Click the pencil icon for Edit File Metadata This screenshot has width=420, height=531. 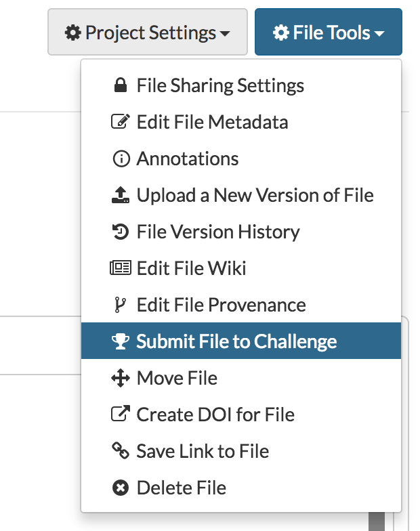[120, 123]
